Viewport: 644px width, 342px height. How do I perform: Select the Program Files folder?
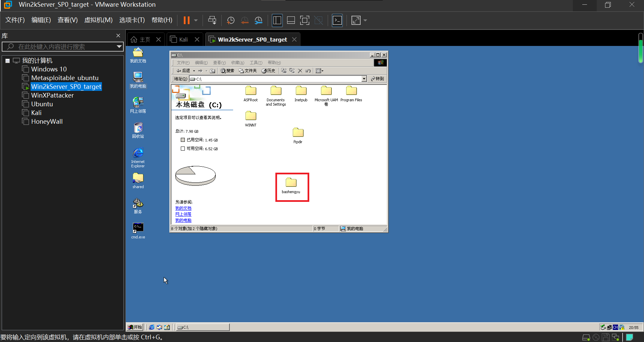[351, 94]
